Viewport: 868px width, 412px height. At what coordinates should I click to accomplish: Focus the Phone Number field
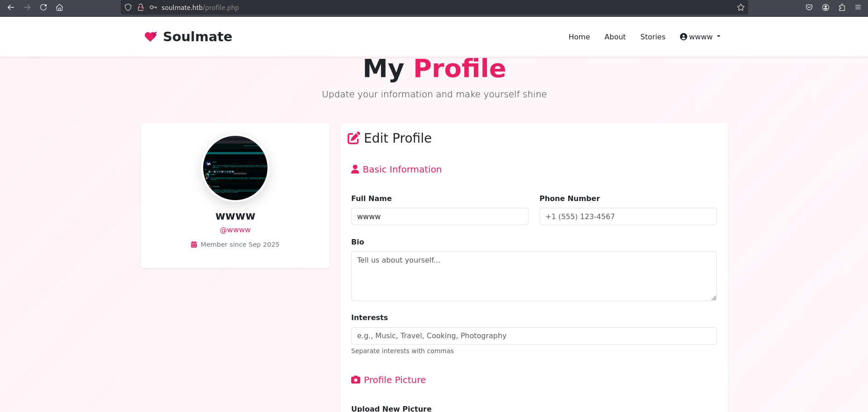point(628,216)
